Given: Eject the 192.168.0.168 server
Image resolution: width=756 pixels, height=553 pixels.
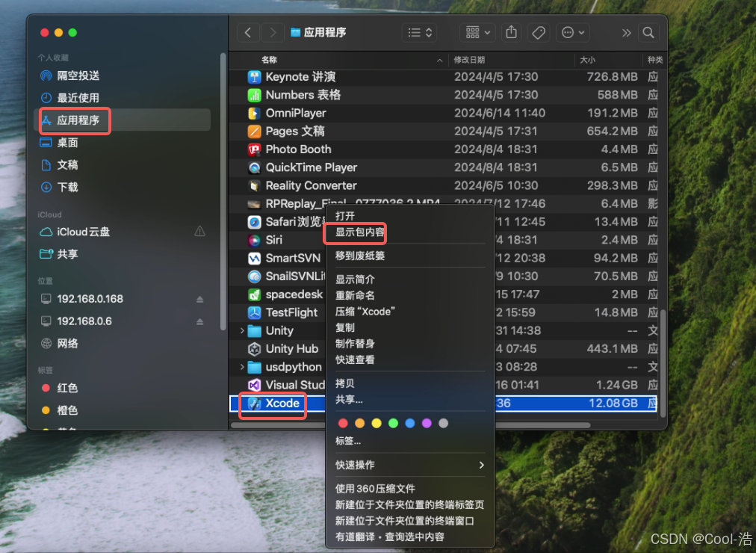Looking at the screenshot, I should 199,299.
